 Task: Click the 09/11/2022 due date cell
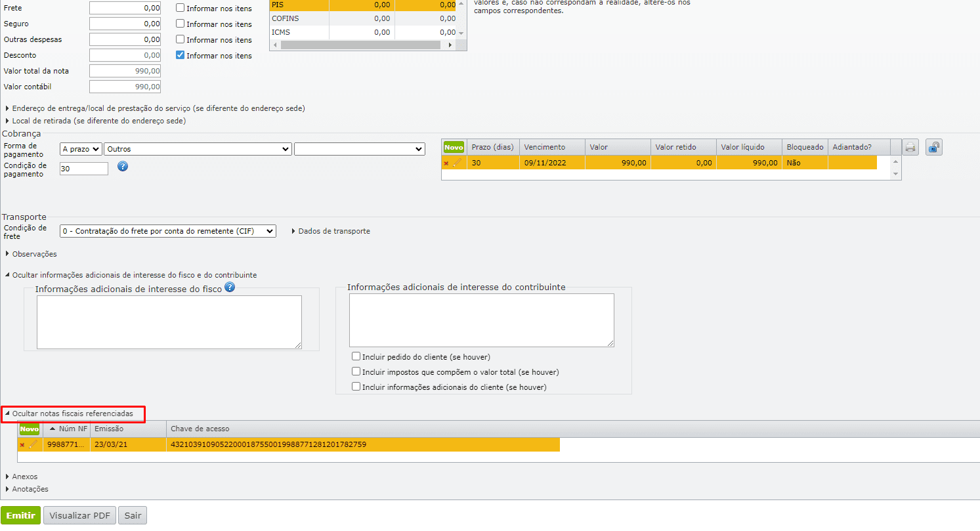552,163
